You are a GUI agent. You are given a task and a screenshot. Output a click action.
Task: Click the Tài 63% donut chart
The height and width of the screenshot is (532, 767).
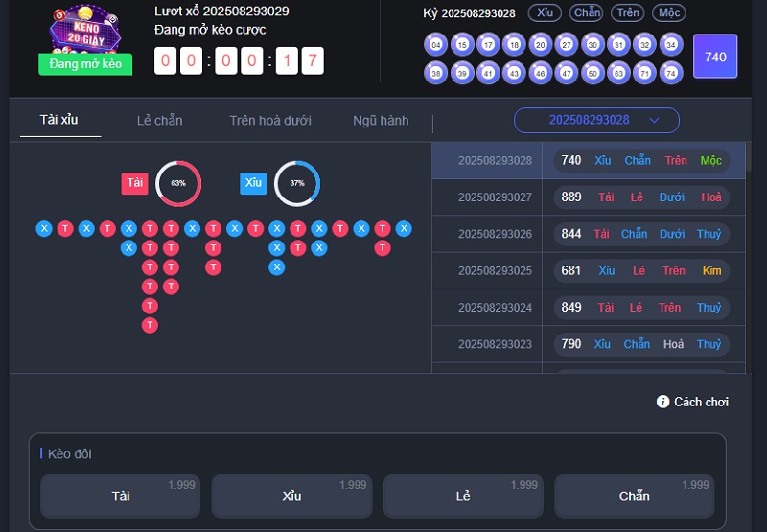(x=178, y=183)
